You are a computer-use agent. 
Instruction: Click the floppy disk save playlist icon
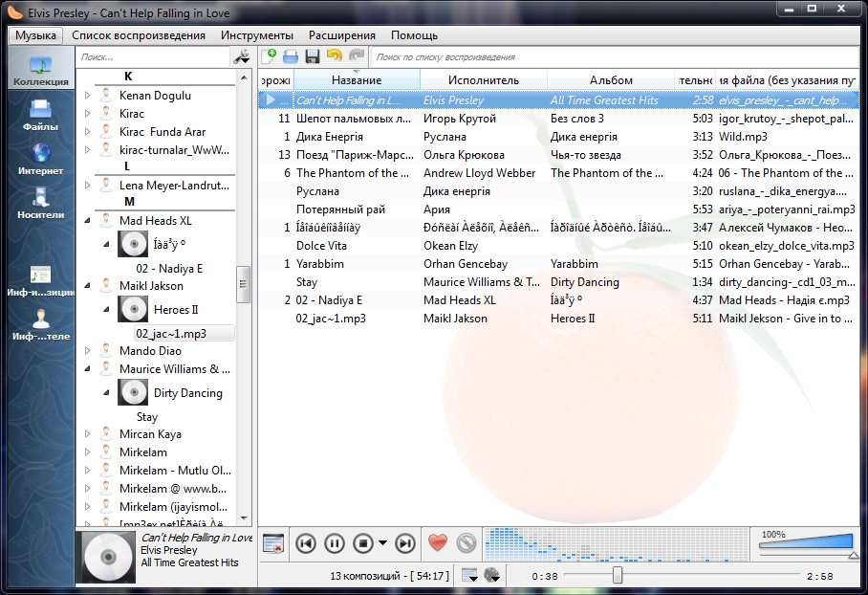(312, 57)
